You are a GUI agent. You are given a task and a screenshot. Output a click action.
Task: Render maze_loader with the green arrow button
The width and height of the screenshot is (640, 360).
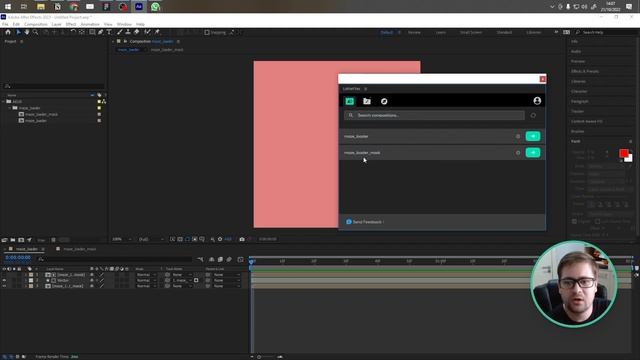(x=533, y=136)
